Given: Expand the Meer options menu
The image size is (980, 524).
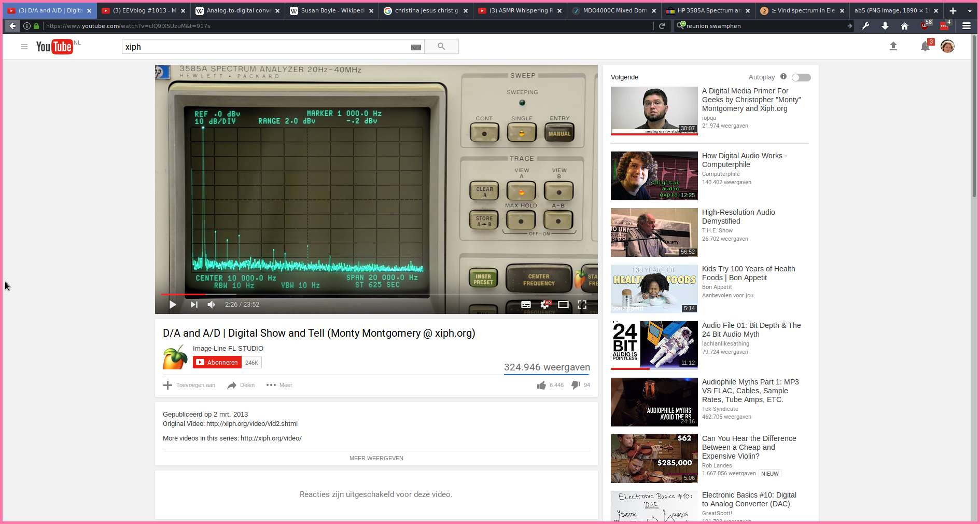Looking at the screenshot, I should (x=279, y=385).
